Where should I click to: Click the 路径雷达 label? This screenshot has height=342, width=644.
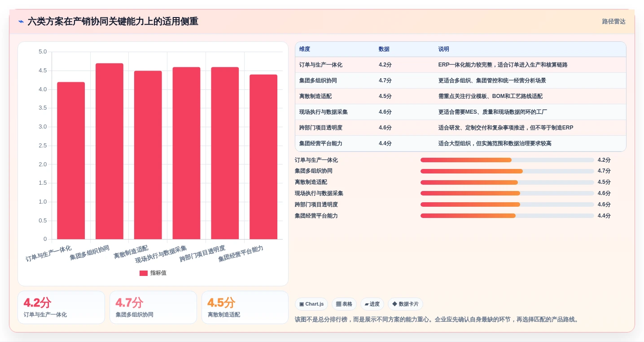[x=613, y=22]
